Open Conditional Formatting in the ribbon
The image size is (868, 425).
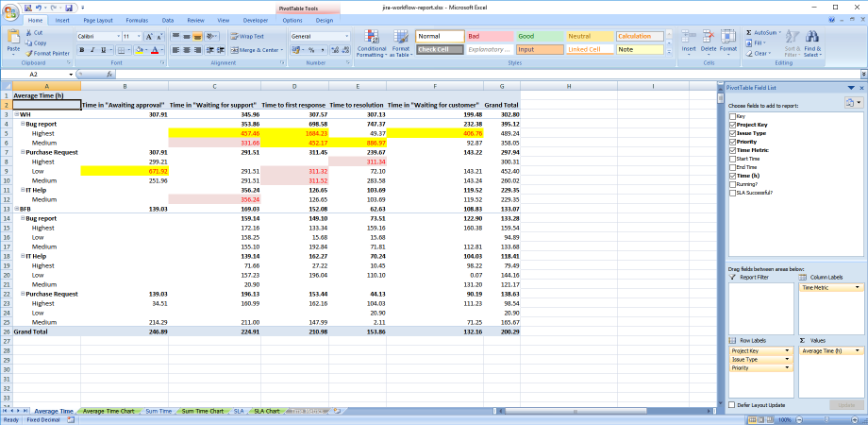[x=371, y=42]
